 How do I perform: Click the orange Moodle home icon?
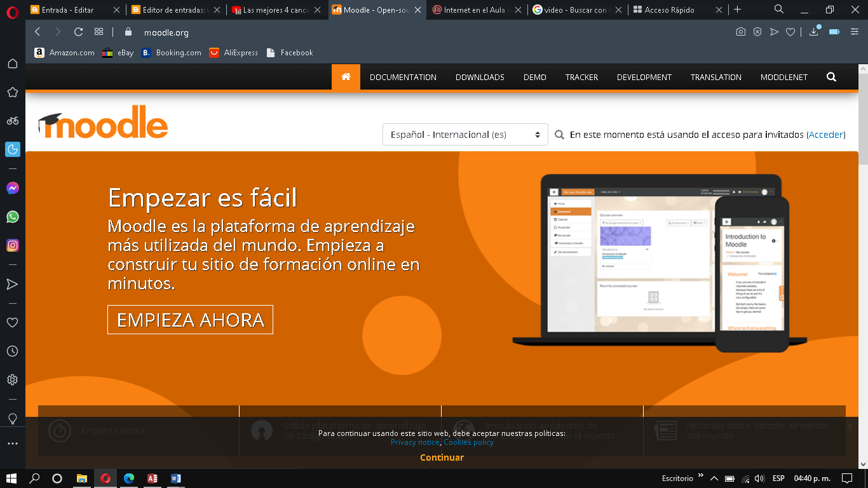(346, 76)
